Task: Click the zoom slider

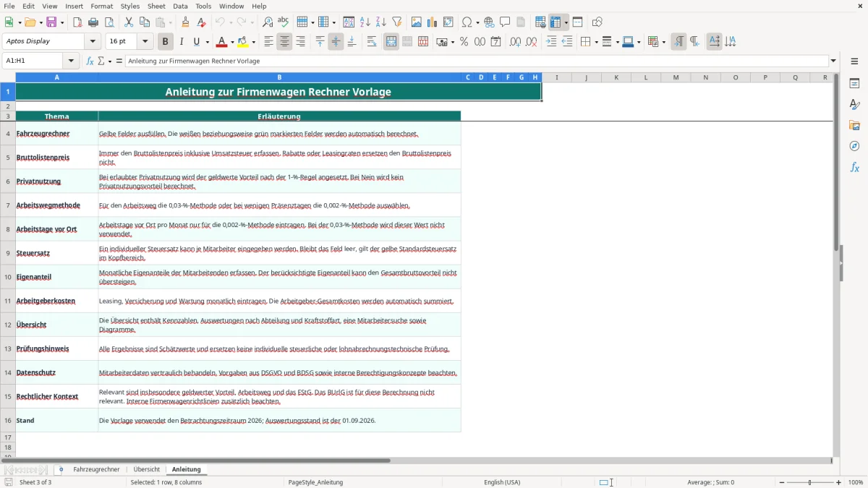Action: point(810,482)
